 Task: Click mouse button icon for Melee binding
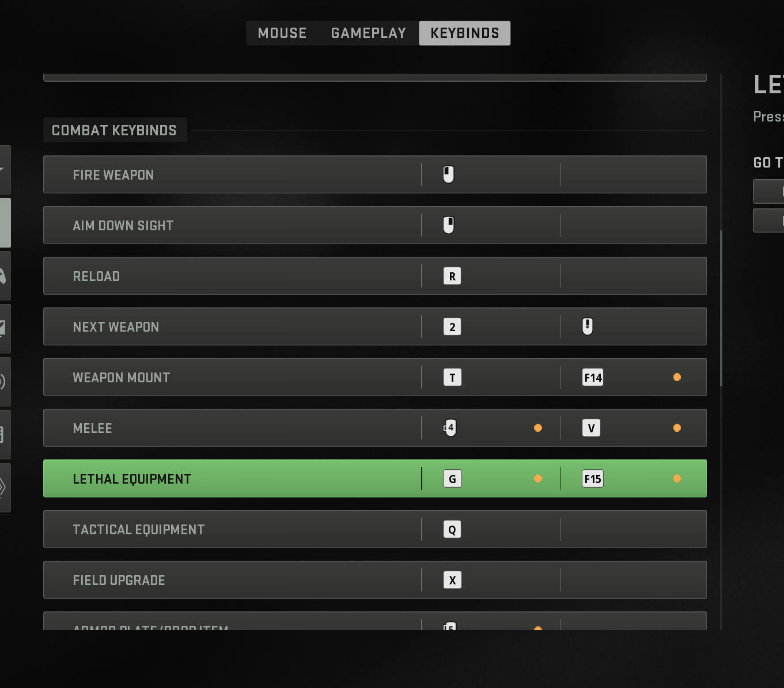(449, 428)
